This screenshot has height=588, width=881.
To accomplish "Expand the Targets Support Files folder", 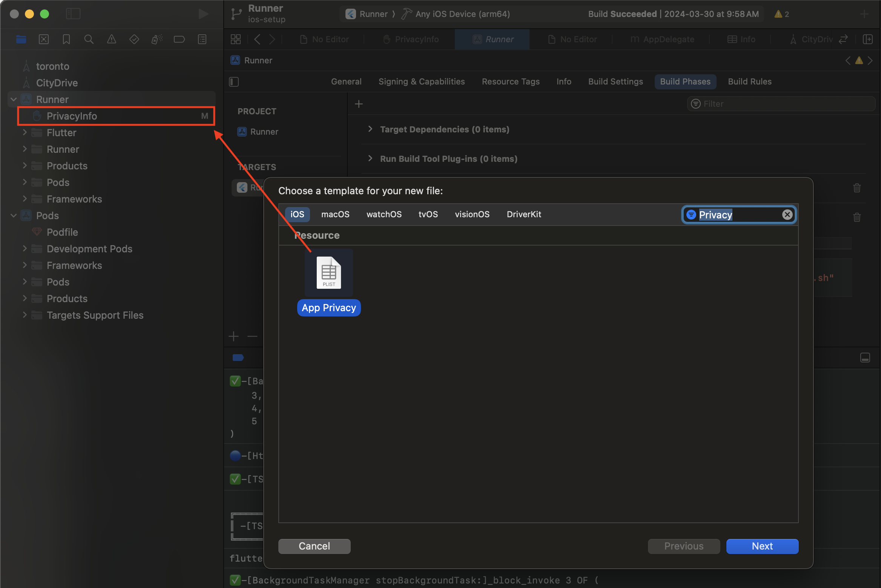I will coord(25,315).
